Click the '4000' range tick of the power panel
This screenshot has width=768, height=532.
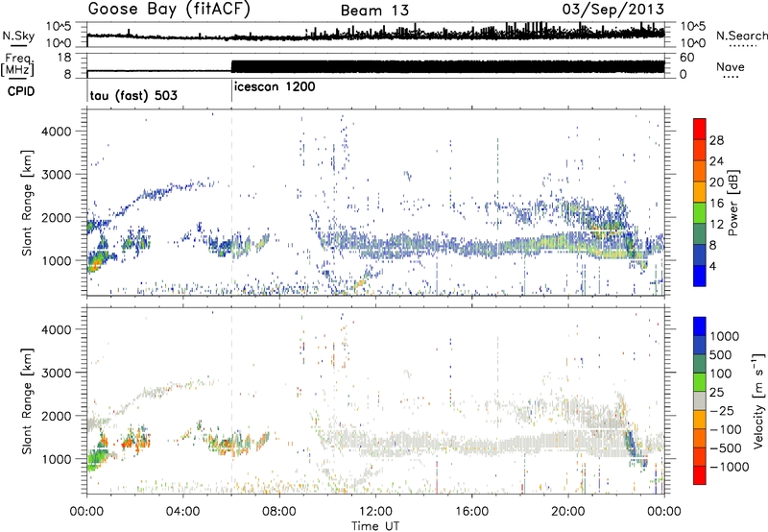coord(57,132)
